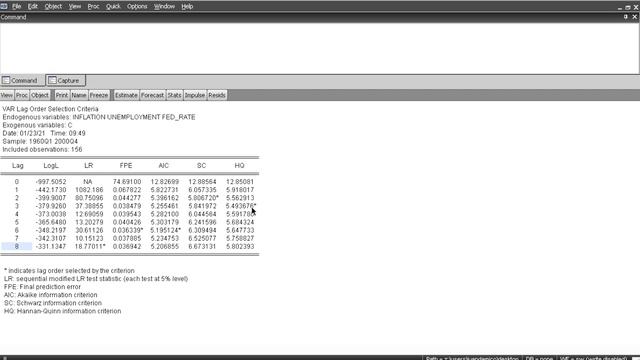Image resolution: width=640 pixels, height=360 pixels.
Task: Click the Sample: 1960Q1 2000Q4 line
Action: (x=40, y=141)
